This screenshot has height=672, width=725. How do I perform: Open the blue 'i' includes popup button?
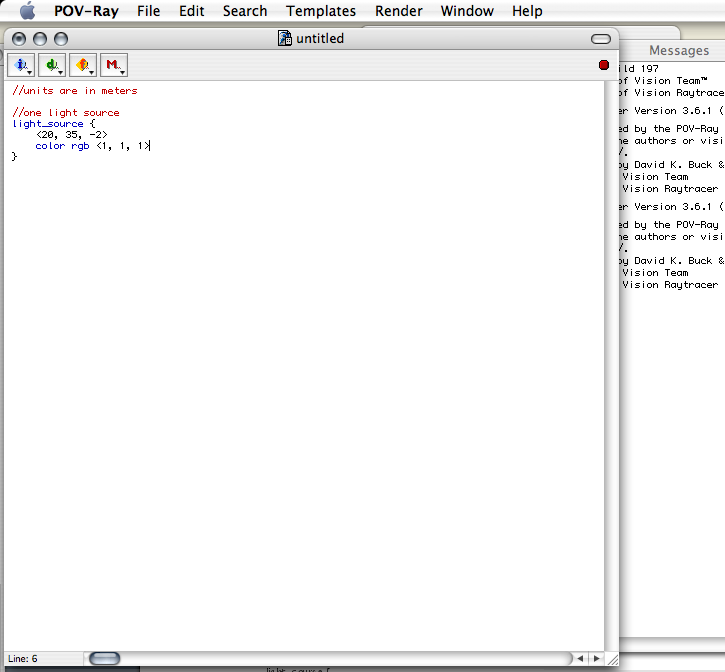tap(21, 66)
